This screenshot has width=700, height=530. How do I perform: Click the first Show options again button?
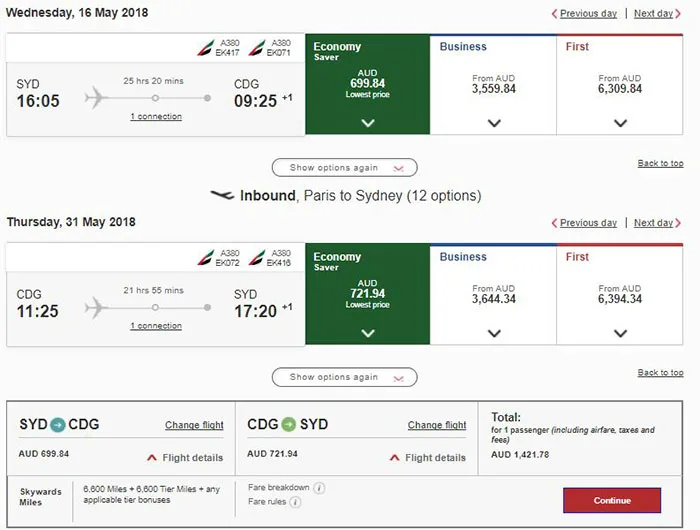(344, 168)
